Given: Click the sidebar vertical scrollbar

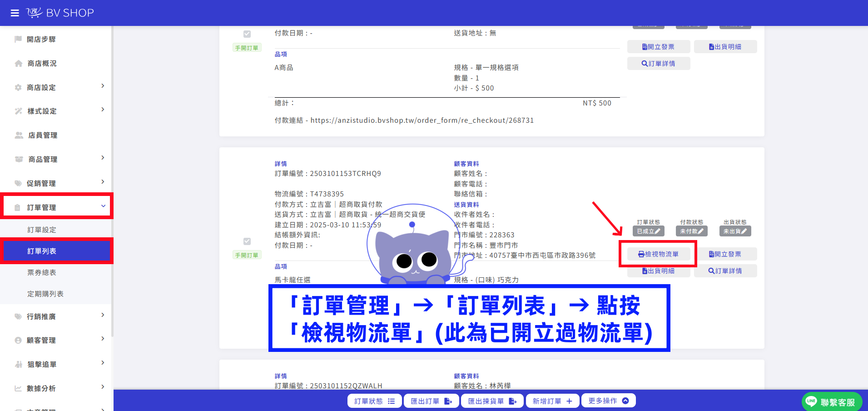Looking at the screenshot, I should pos(112,182).
